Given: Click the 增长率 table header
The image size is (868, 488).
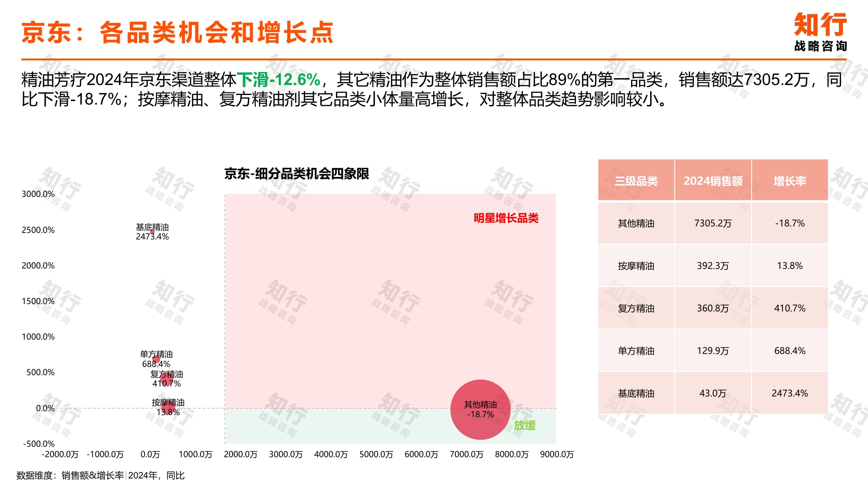Looking at the screenshot, I should (790, 180).
